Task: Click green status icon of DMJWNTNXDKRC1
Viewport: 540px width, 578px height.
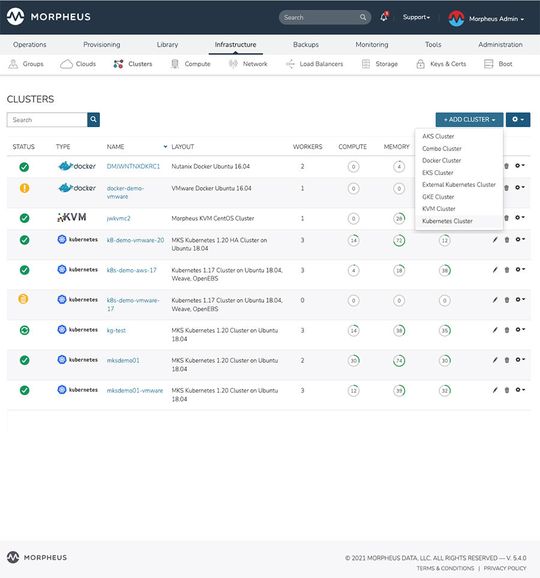Action: click(x=24, y=167)
